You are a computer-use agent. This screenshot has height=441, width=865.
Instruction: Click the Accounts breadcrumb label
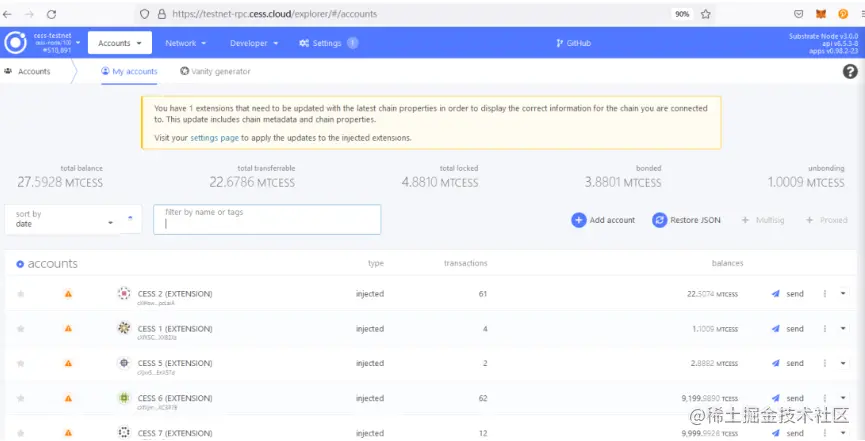pyautogui.click(x=34, y=72)
